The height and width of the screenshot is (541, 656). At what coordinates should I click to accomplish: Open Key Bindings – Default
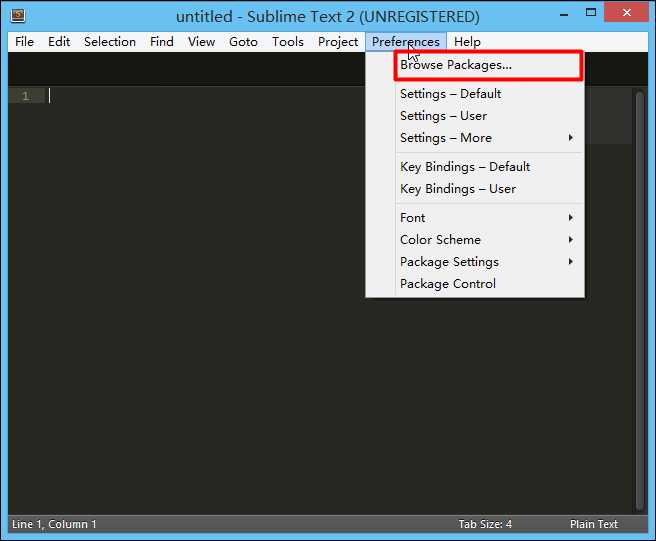(x=489, y=167)
